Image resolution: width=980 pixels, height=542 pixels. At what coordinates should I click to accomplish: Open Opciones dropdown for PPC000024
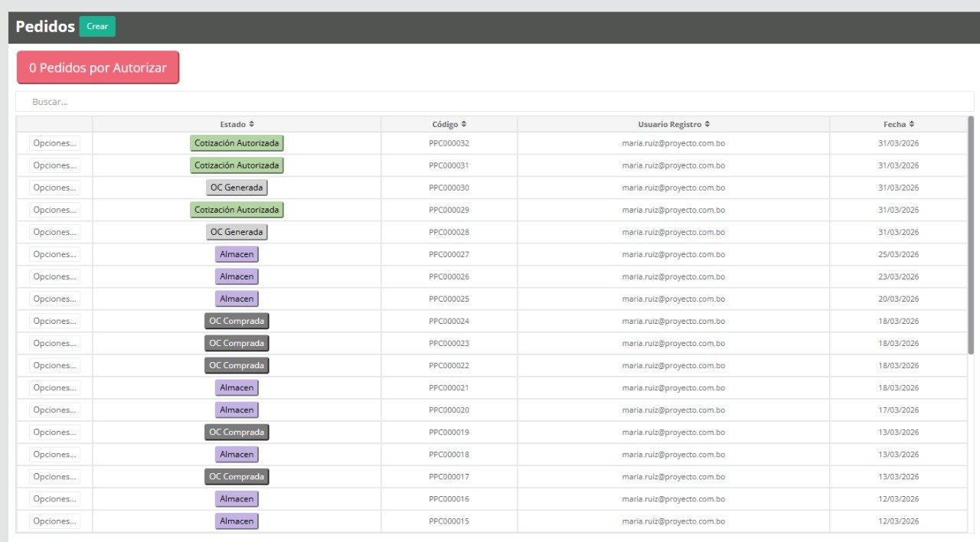pos(54,321)
